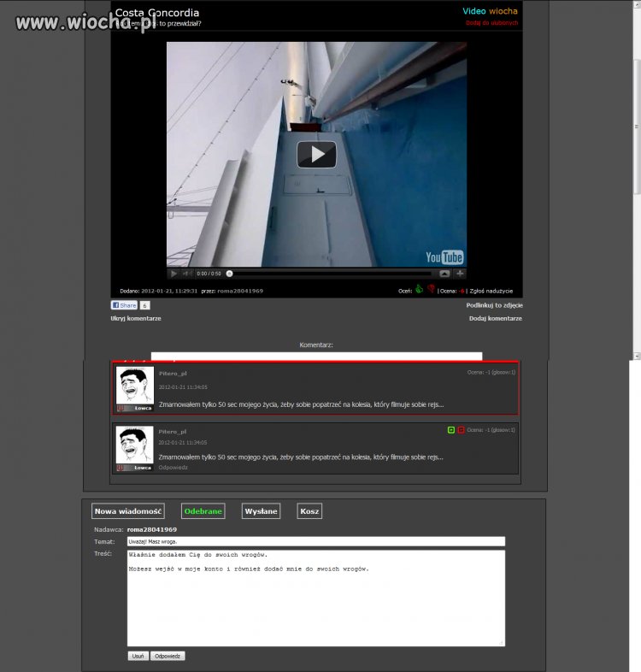The image size is (641, 672).
Task: Click the Costa Concordia title
Action: (x=156, y=13)
